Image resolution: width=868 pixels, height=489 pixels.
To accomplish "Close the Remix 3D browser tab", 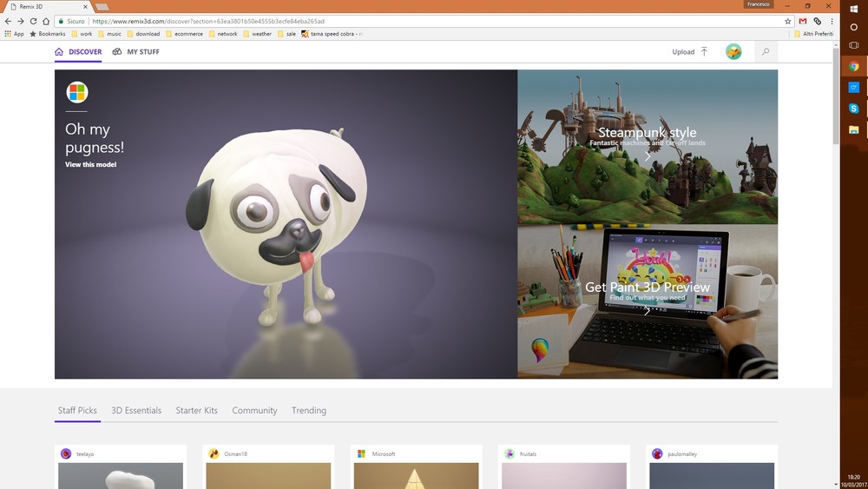I will click(86, 7).
